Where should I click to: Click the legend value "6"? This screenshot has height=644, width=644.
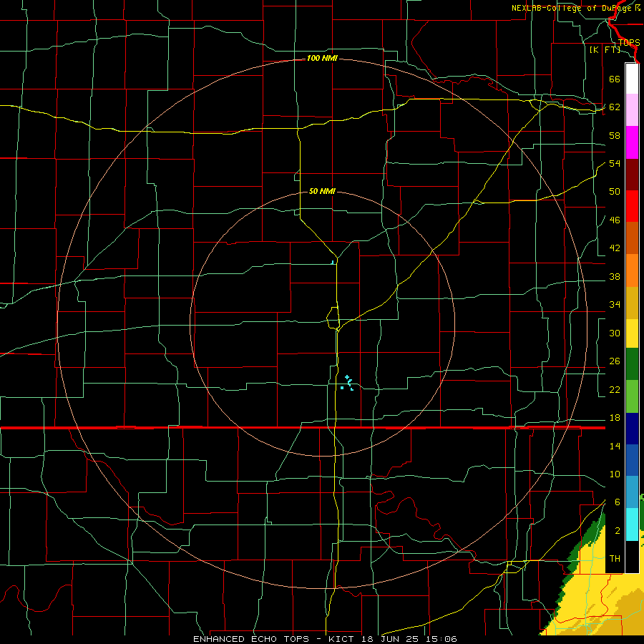click(x=617, y=502)
